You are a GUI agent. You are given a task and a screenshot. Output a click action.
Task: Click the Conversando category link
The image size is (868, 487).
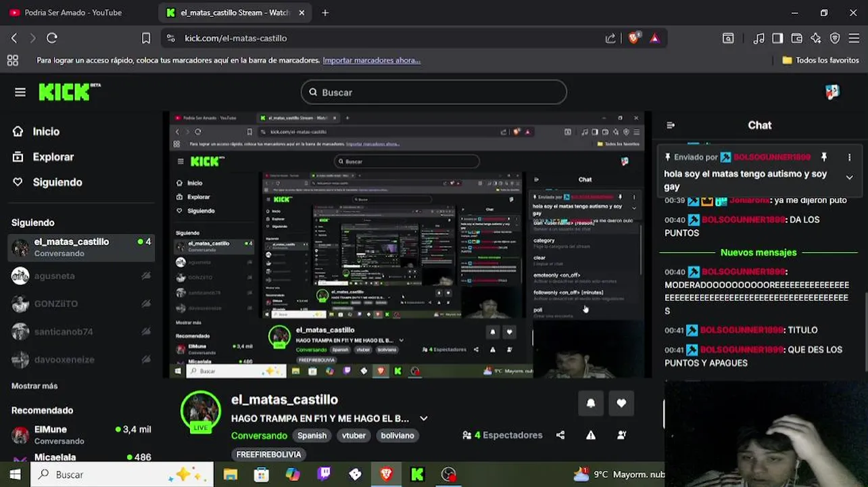tap(259, 436)
